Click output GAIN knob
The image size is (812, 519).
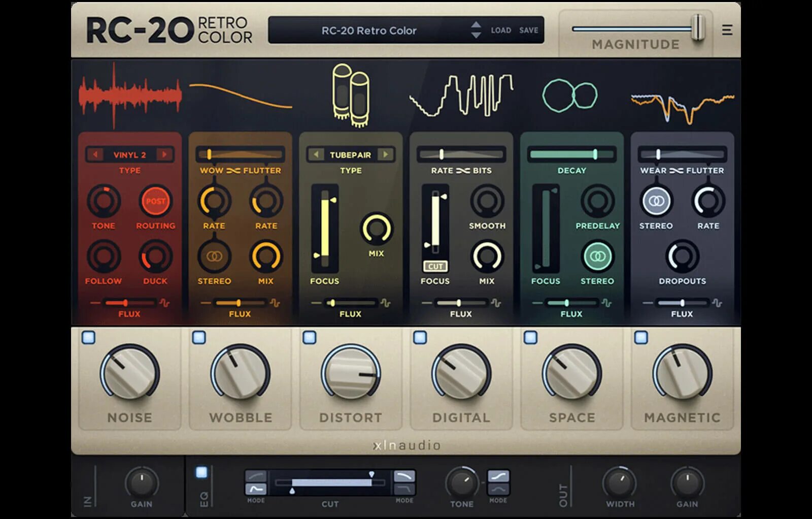(x=687, y=483)
